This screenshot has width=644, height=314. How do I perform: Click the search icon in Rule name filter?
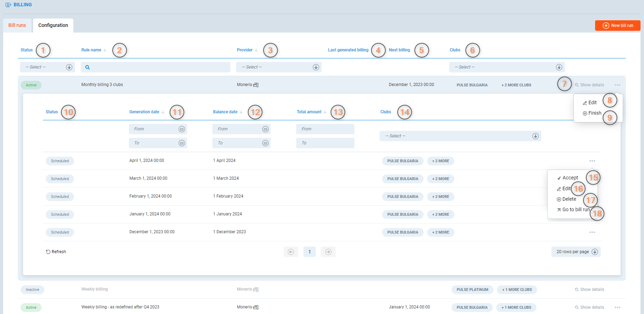pyautogui.click(x=88, y=67)
